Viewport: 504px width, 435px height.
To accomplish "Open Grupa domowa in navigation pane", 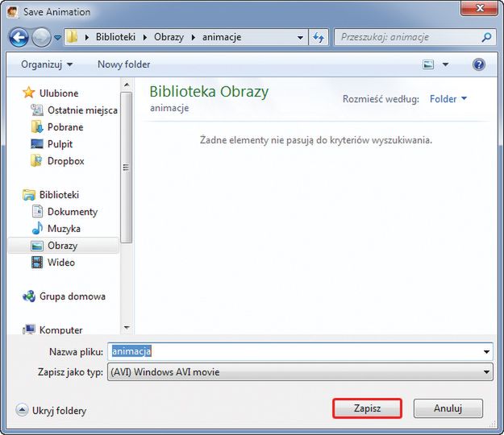I will point(73,296).
